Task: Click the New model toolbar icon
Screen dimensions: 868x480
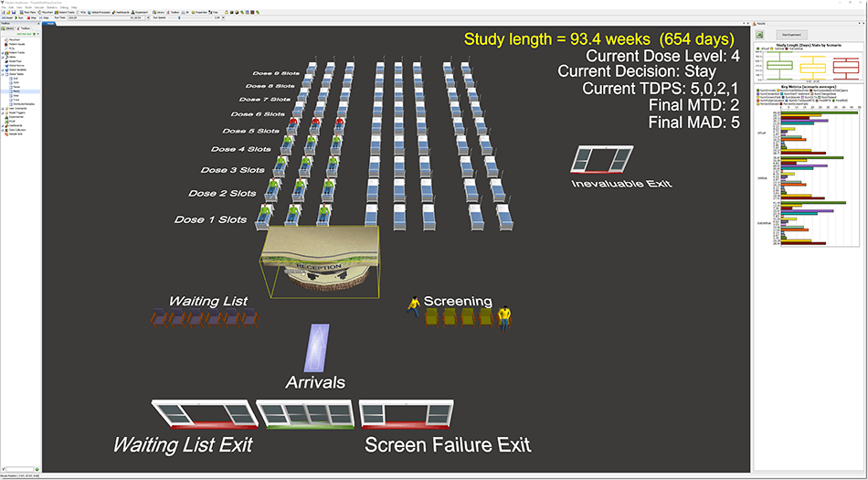Action: [4, 12]
